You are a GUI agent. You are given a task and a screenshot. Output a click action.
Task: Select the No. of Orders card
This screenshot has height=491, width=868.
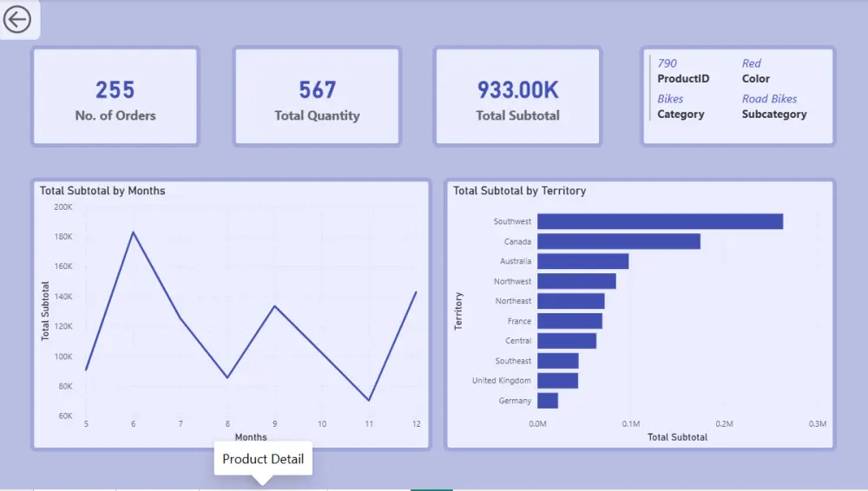pyautogui.click(x=115, y=96)
